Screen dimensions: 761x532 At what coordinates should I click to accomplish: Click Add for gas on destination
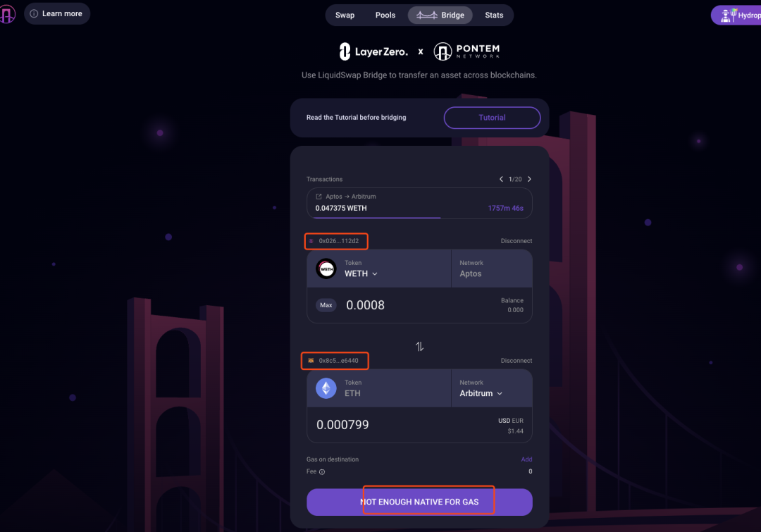click(526, 459)
